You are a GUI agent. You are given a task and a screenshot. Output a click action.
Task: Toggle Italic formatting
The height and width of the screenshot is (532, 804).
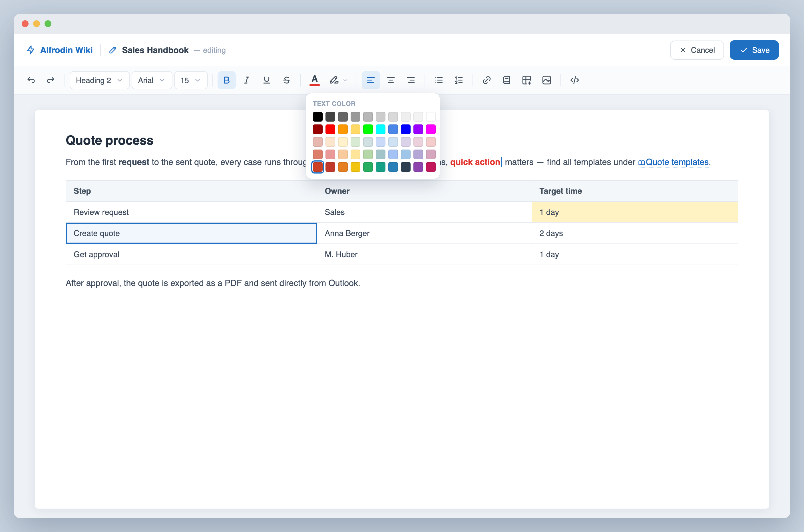point(246,80)
